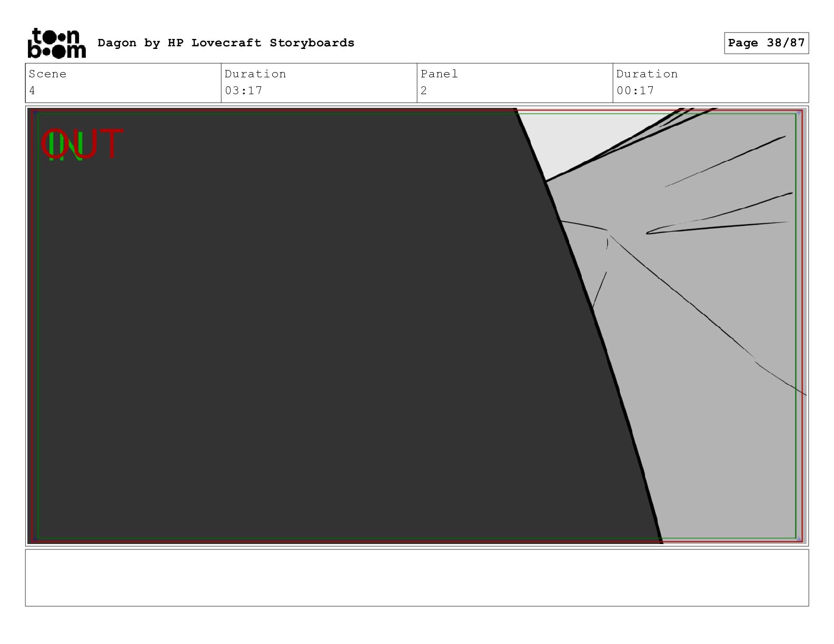
Task: Select panel number '2'
Action: 424,90
